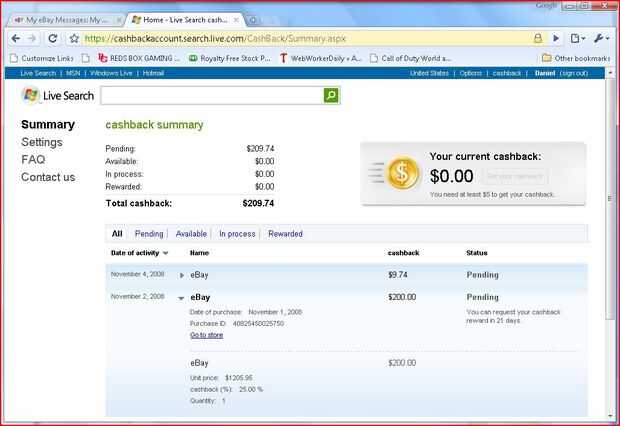620x426 pixels.
Task: Open the page menu icon
Action: click(x=577, y=38)
